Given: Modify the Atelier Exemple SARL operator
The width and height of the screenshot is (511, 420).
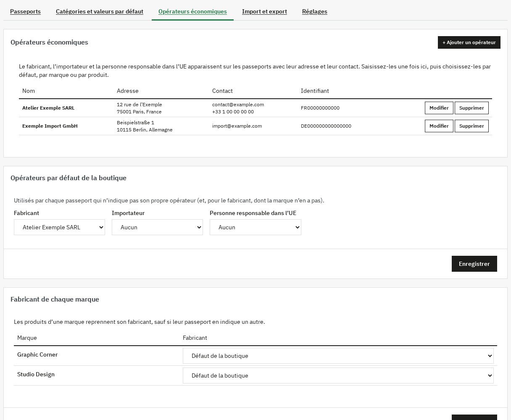Looking at the screenshot, I should pyautogui.click(x=439, y=108).
